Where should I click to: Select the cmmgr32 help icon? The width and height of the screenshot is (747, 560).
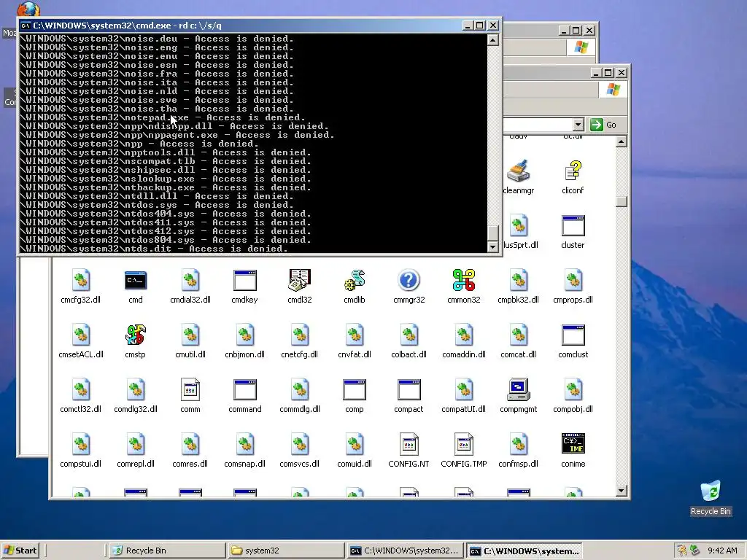(x=409, y=281)
